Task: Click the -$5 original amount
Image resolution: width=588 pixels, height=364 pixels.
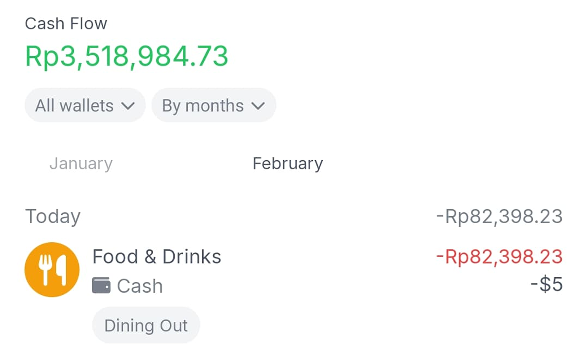Action: [x=547, y=284]
